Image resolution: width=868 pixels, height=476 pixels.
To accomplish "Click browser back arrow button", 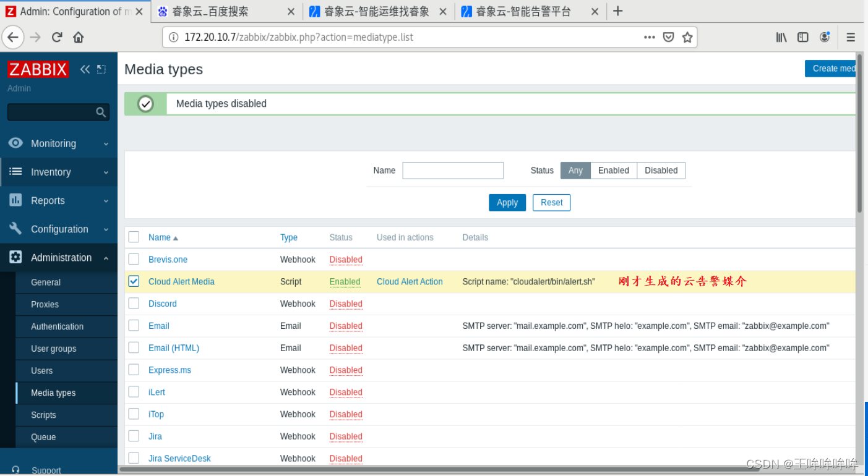I will point(13,37).
